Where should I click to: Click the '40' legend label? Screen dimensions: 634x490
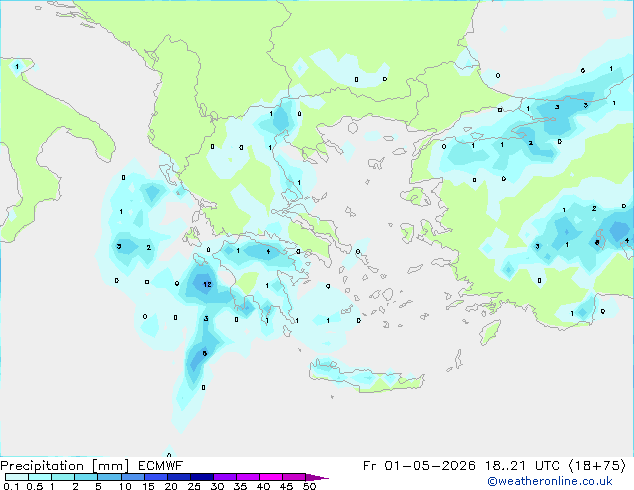[x=263, y=486]
